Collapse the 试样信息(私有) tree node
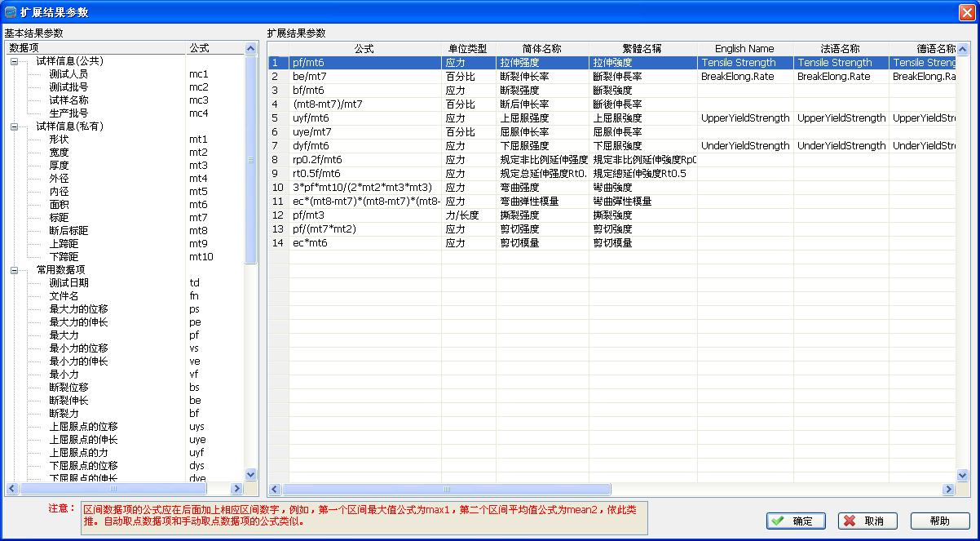Image resolution: width=980 pixels, height=541 pixels. pyautogui.click(x=14, y=126)
